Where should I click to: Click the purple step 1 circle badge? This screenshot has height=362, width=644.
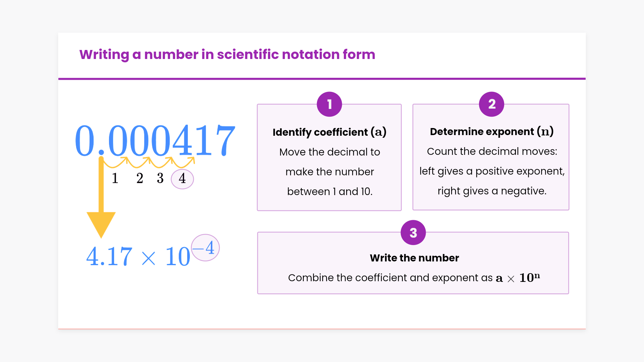point(329,104)
